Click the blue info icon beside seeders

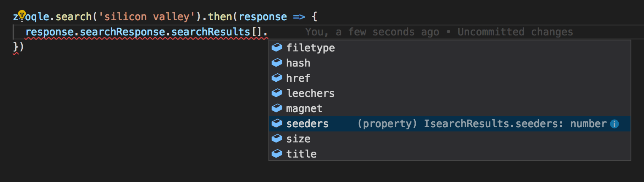click(614, 124)
